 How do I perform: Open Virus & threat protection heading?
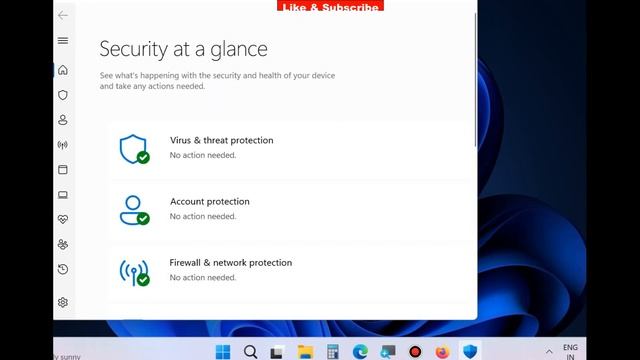point(222,140)
